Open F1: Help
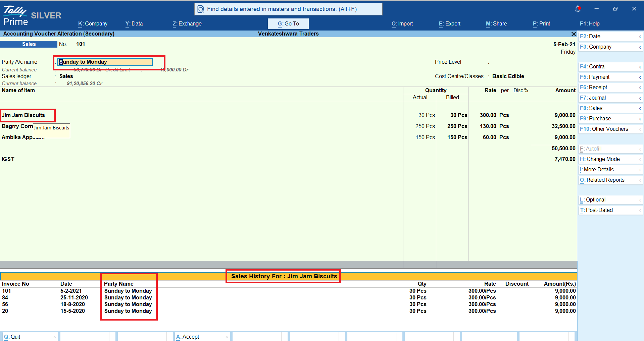The height and width of the screenshot is (341, 644). pos(590,24)
